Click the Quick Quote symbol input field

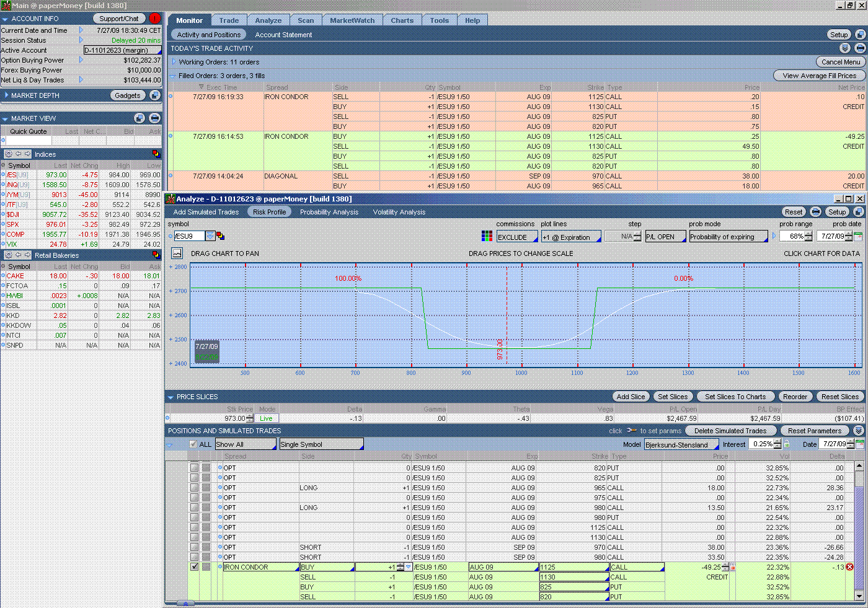point(29,141)
